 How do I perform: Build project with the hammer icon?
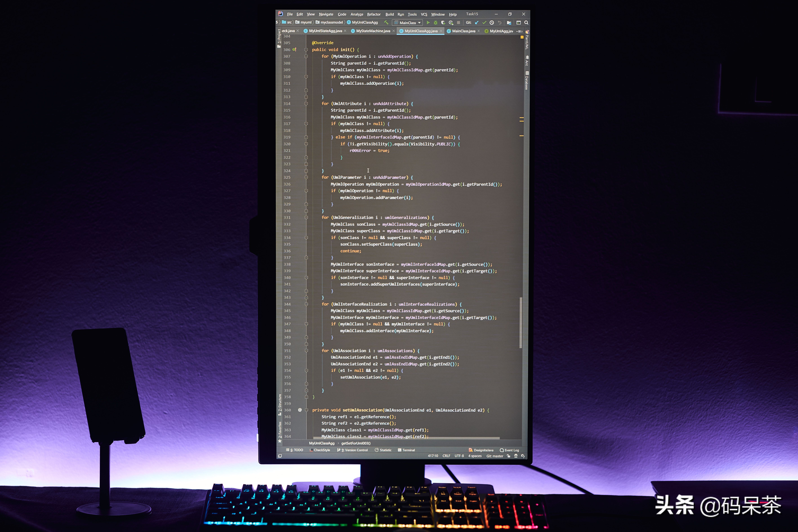coord(386,22)
